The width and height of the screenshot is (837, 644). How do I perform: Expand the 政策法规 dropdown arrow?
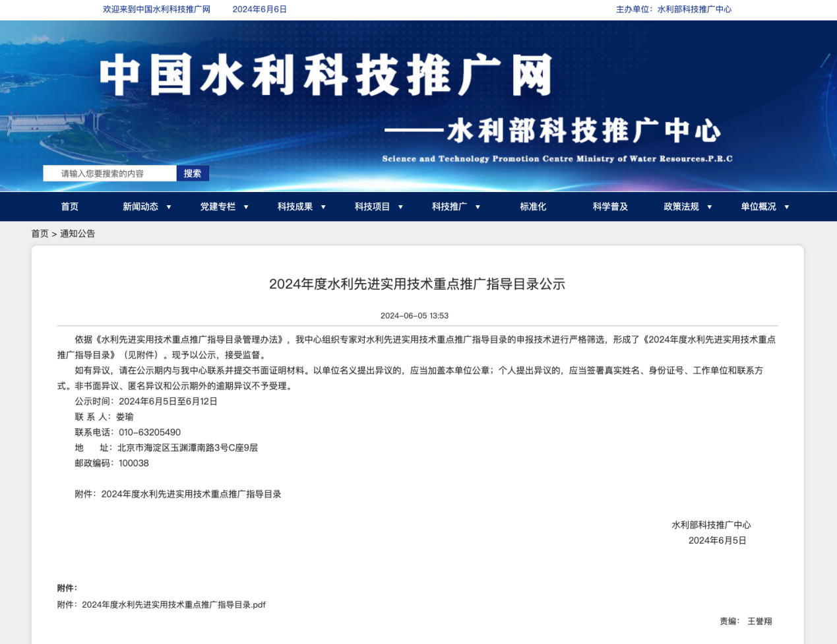pyautogui.click(x=710, y=207)
